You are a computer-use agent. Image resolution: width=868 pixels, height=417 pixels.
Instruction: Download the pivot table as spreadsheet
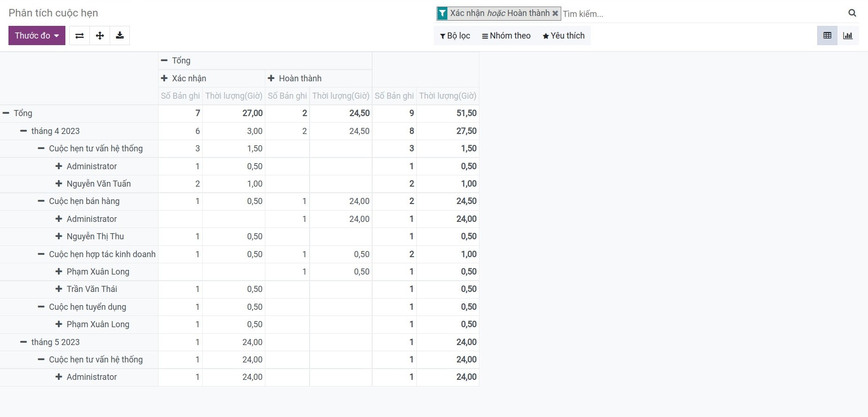click(x=120, y=36)
